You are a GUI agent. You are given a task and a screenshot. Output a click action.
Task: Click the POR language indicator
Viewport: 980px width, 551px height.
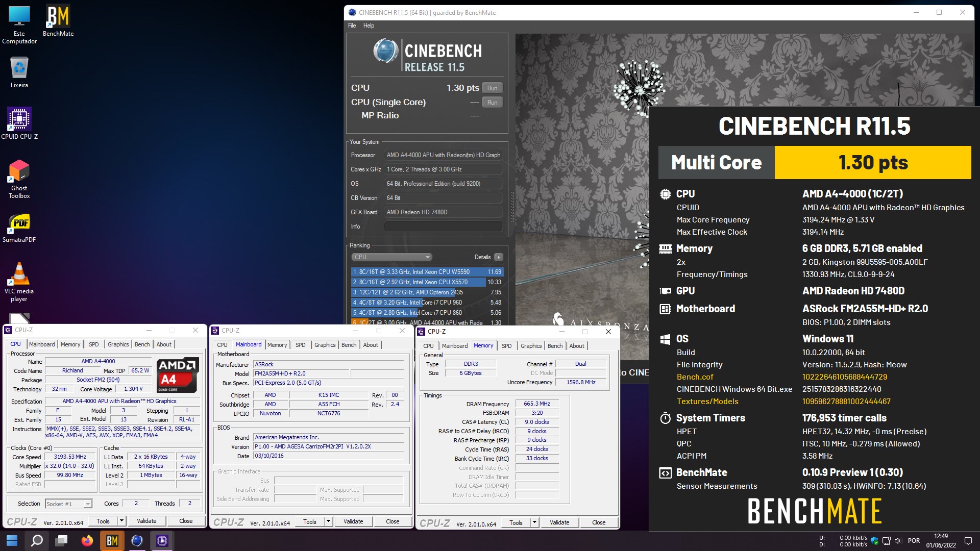[x=914, y=541]
